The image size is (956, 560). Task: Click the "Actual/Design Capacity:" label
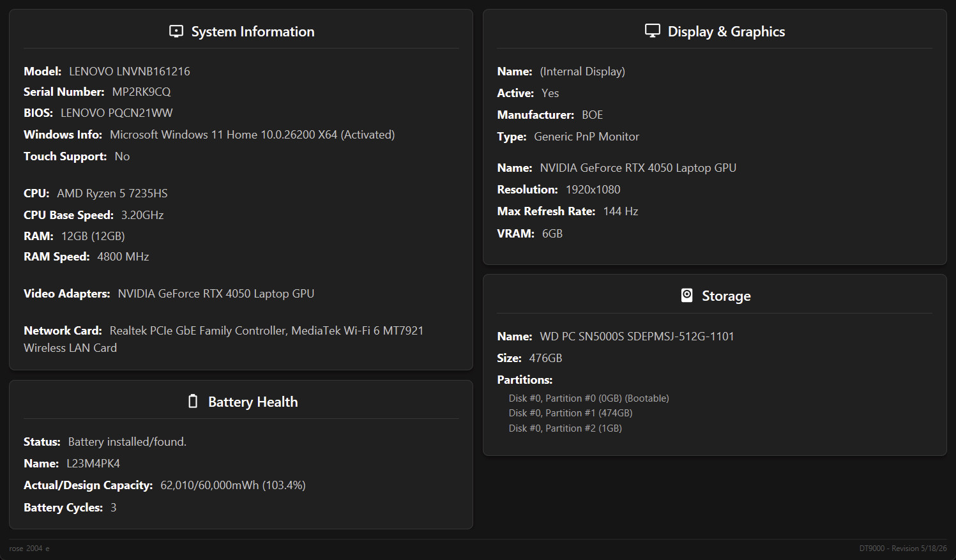pyautogui.click(x=88, y=485)
